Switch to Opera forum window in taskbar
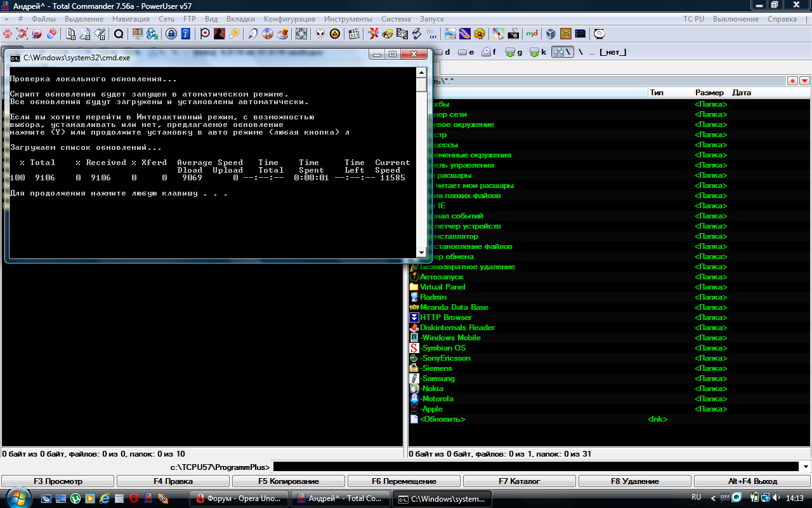The image size is (812, 508). pyautogui.click(x=239, y=498)
